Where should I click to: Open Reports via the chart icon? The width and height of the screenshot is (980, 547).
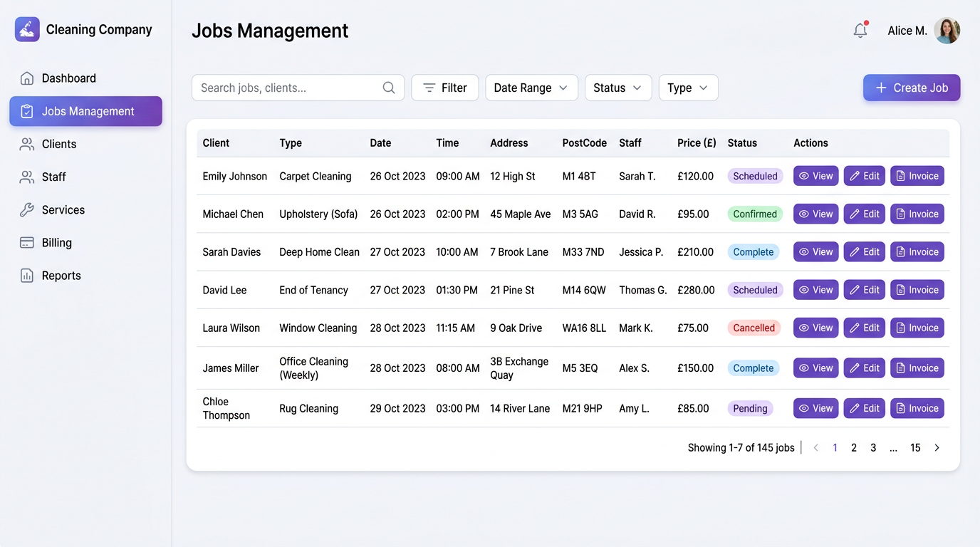pyautogui.click(x=27, y=275)
